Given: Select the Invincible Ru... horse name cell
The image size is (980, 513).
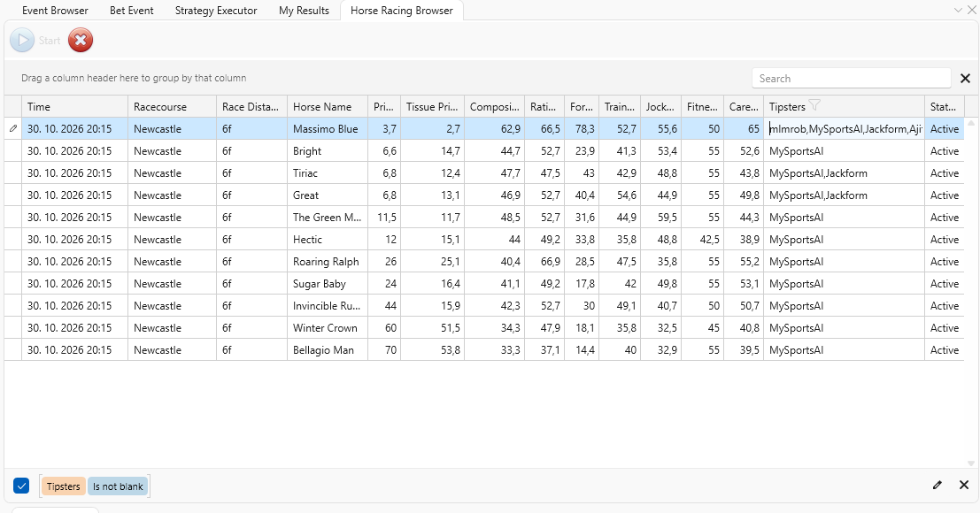Looking at the screenshot, I should tap(328, 306).
